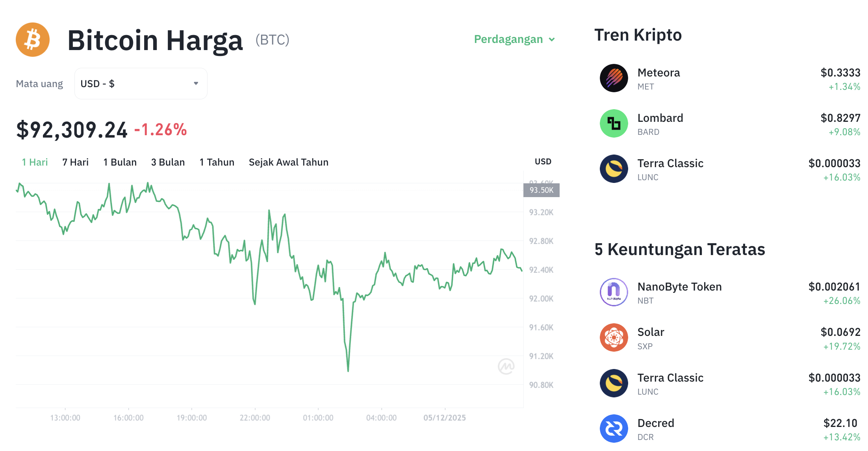Click the Decred name link
The height and width of the screenshot is (451, 868).
pos(655,423)
